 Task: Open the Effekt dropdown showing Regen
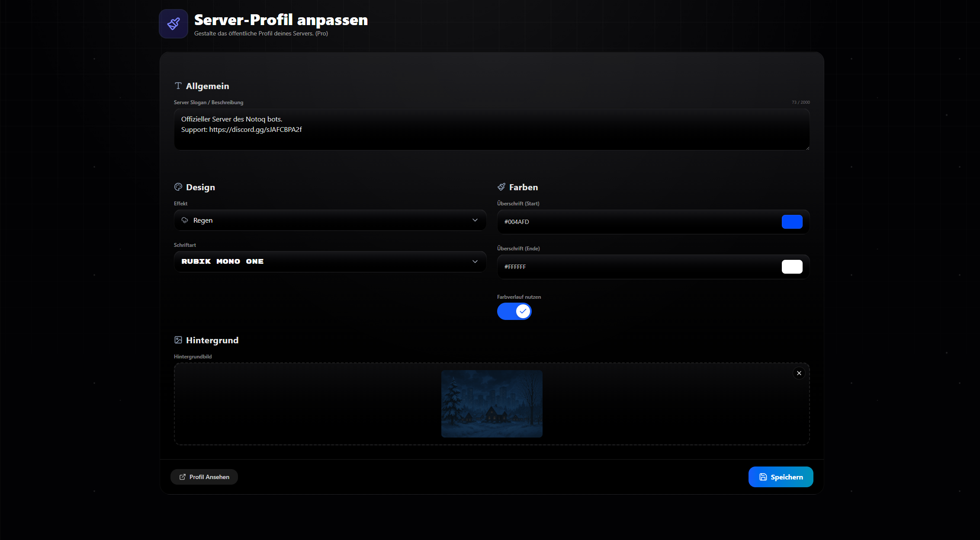pyautogui.click(x=330, y=220)
